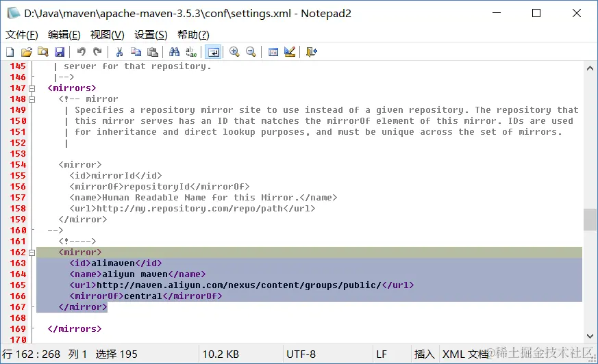
Task: Click the my.repository.com url line
Action: (192, 209)
